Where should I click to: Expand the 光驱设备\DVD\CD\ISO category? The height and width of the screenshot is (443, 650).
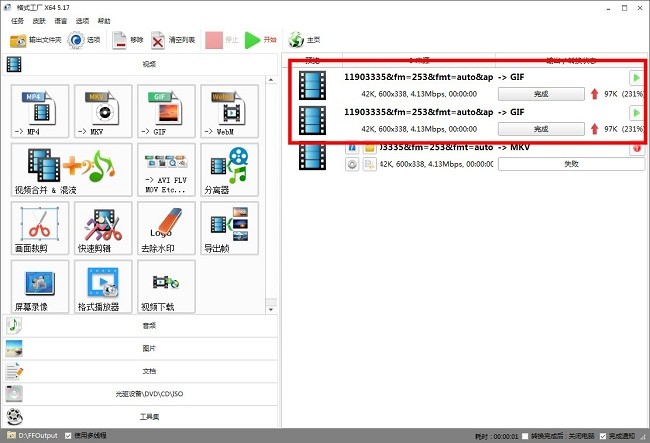click(x=140, y=394)
